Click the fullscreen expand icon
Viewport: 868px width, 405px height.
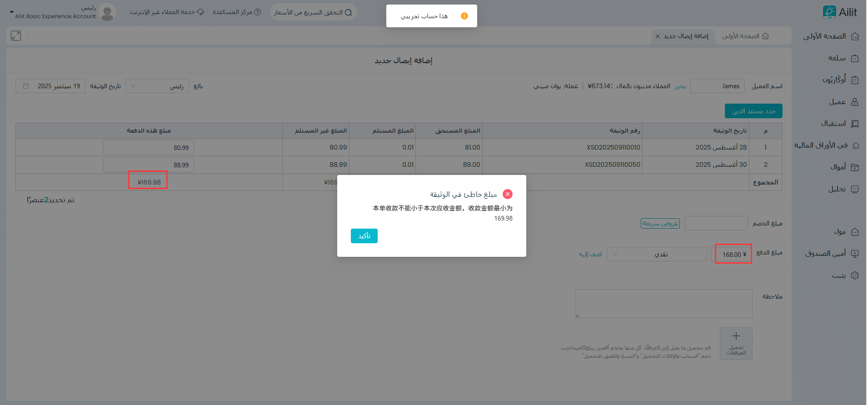[16, 35]
